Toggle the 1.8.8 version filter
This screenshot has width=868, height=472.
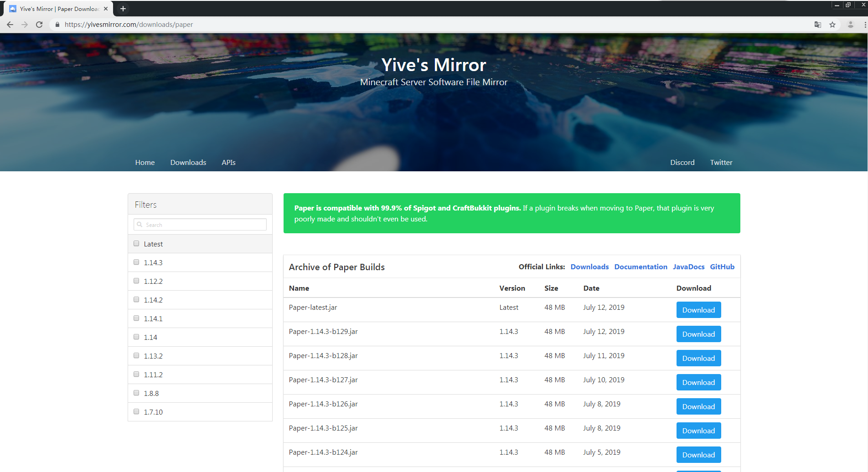[136, 393]
